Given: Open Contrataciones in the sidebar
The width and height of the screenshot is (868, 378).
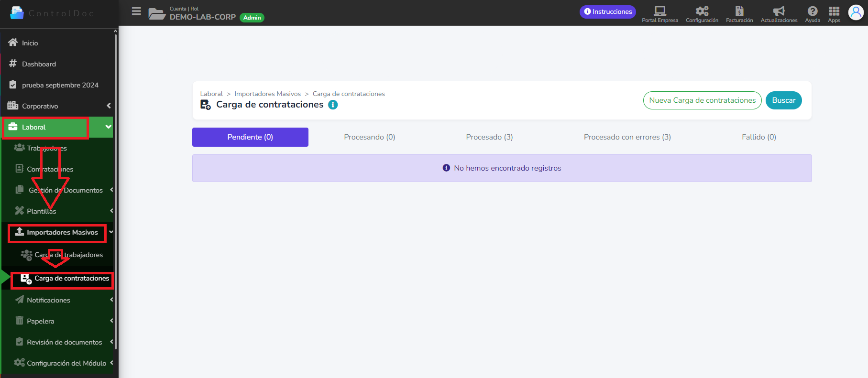Looking at the screenshot, I should (x=50, y=169).
